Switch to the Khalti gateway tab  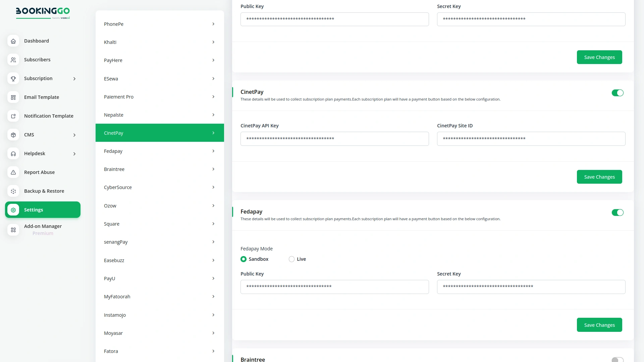[159, 42]
